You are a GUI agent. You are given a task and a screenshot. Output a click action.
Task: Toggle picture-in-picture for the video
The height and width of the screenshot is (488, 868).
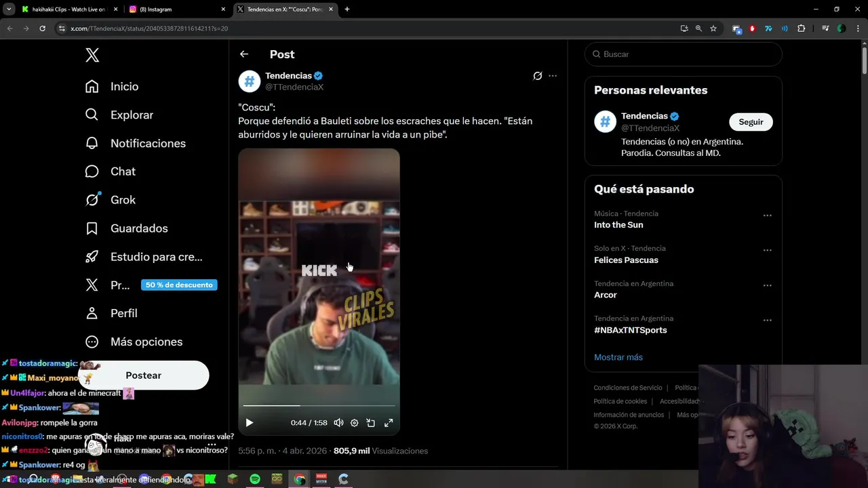tap(371, 423)
